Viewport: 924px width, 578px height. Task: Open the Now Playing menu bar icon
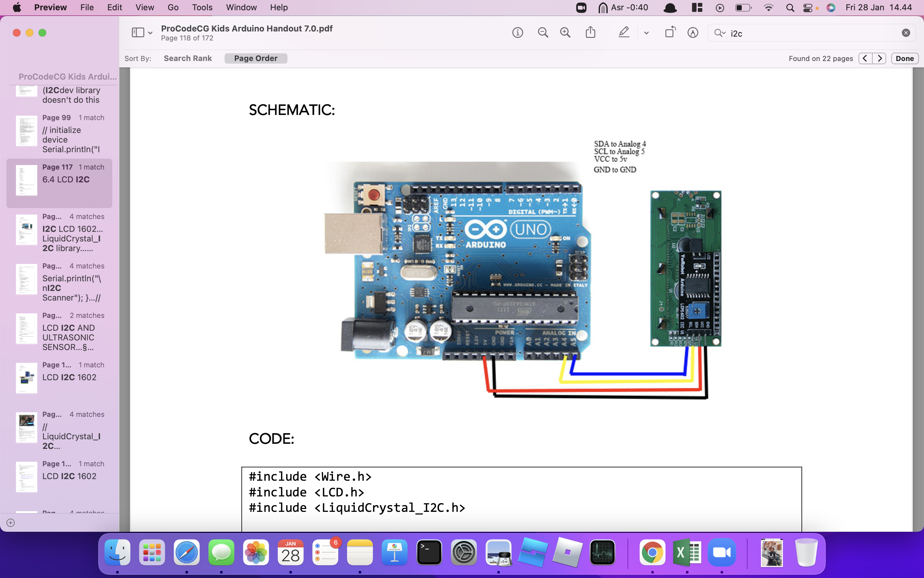(720, 8)
